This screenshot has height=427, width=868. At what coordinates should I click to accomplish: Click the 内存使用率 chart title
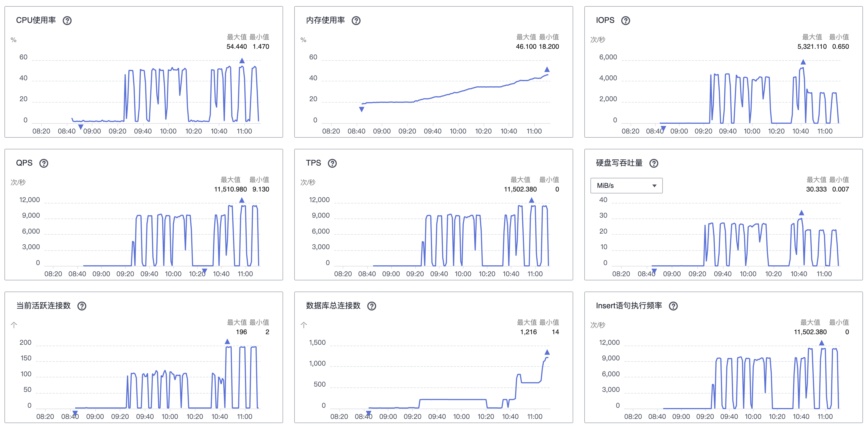point(325,20)
